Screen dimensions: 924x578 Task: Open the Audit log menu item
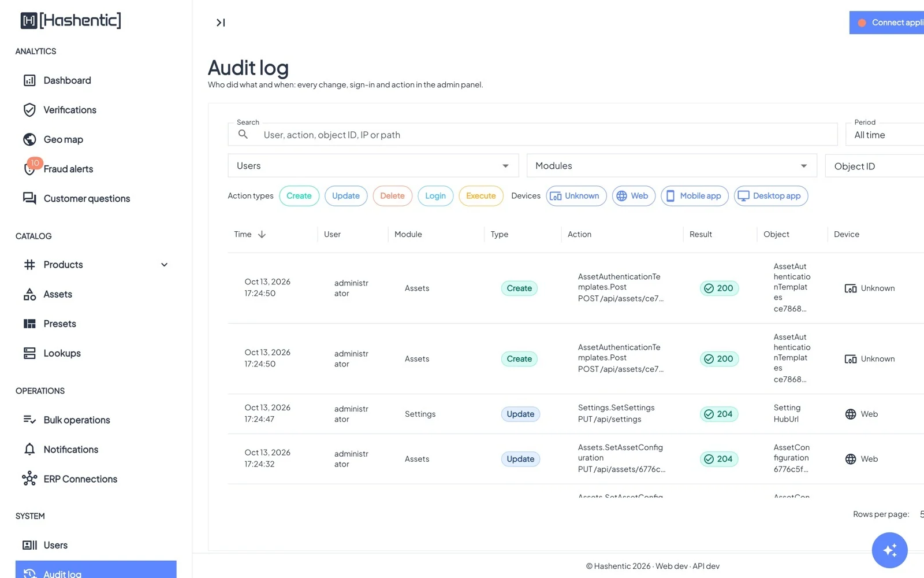tap(96, 569)
